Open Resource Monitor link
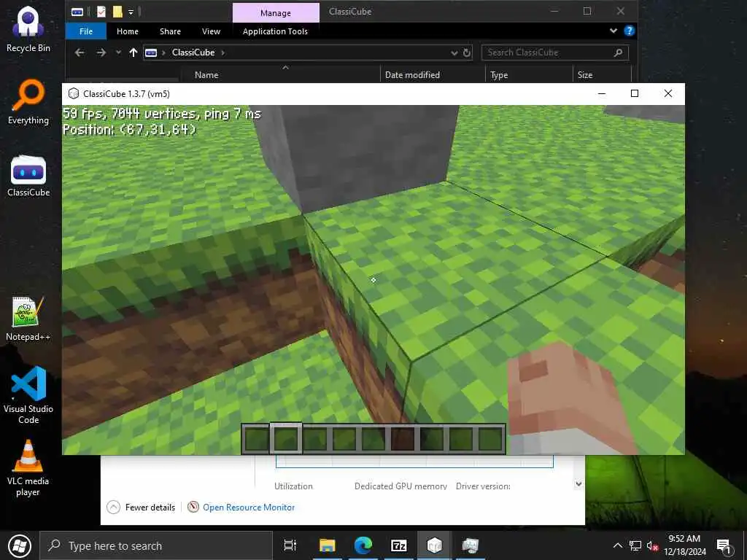 click(x=249, y=507)
